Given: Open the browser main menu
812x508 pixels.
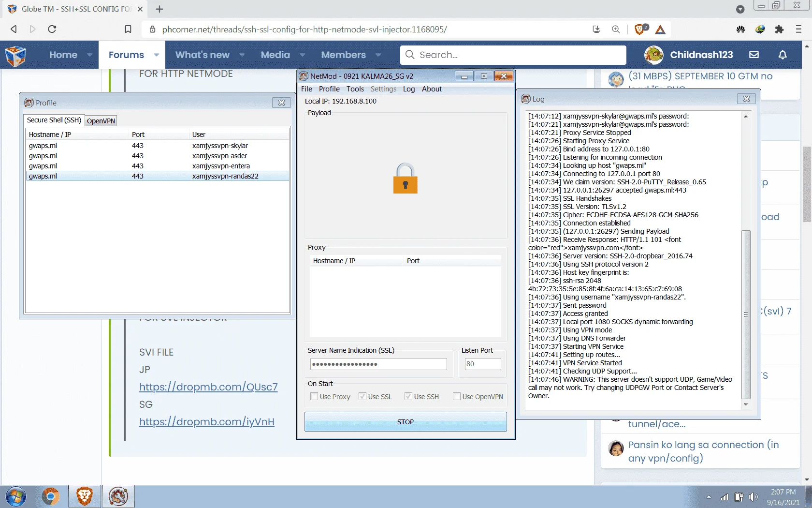Looking at the screenshot, I should [798, 30].
